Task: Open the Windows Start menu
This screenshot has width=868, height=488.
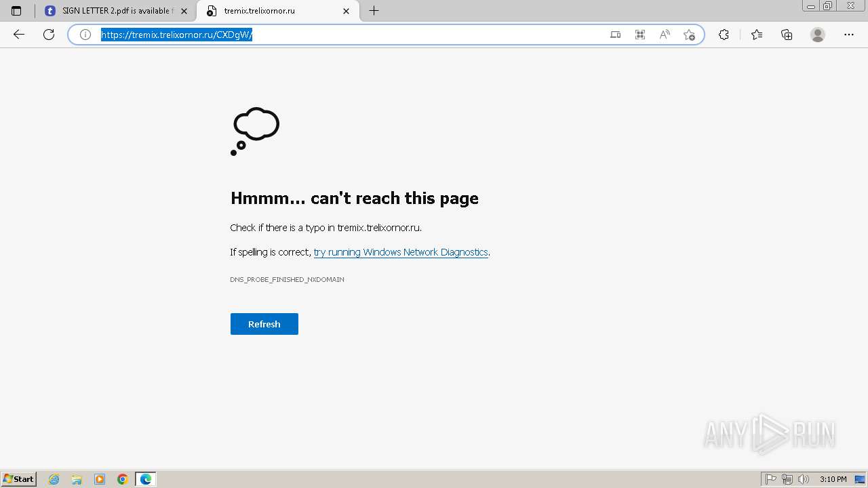Action: (19, 479)
